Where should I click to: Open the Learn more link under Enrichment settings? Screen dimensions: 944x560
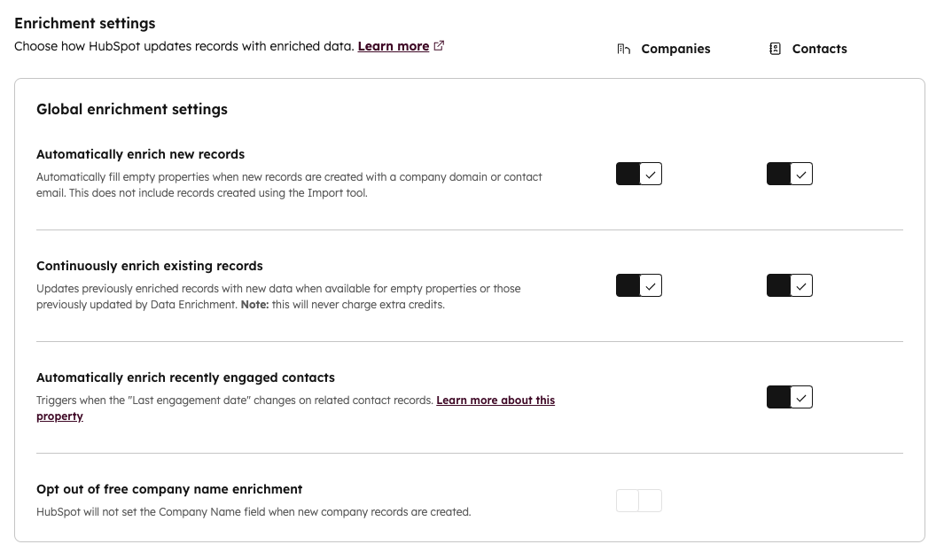[393, 46]
